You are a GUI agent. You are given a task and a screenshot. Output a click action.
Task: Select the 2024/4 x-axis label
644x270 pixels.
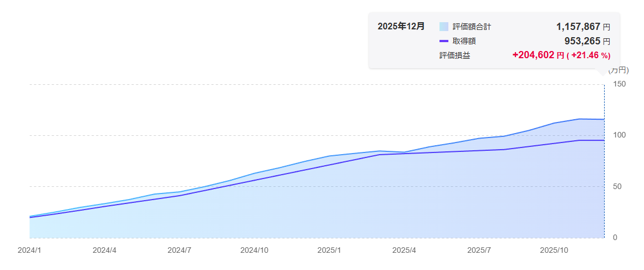click(104, 251)
